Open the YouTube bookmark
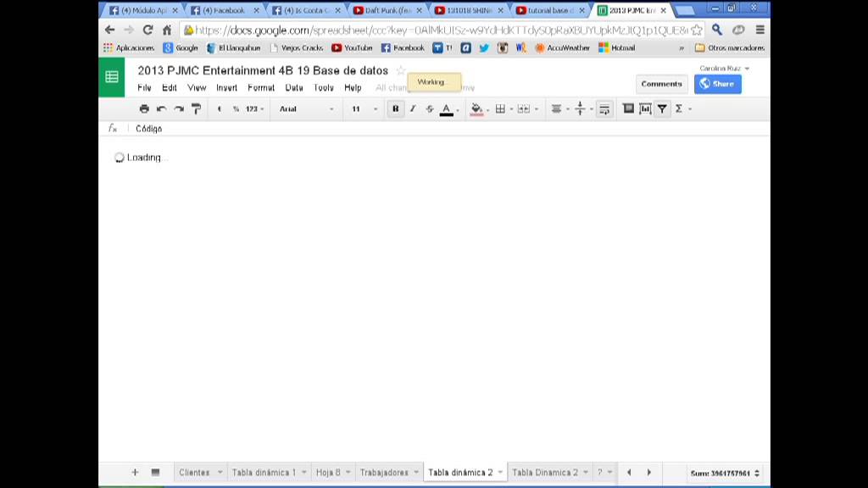The image size is (868, 488). coord(352,48)
